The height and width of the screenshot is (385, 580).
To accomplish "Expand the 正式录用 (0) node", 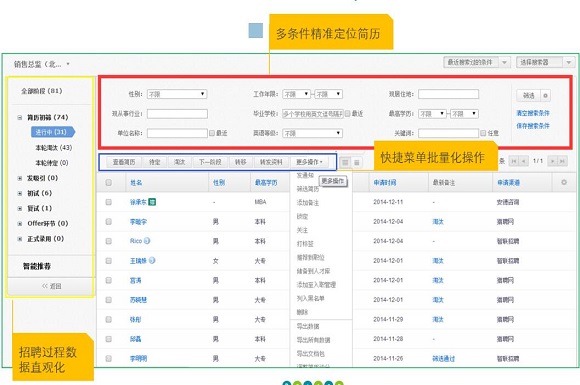I will pos(20,239).
